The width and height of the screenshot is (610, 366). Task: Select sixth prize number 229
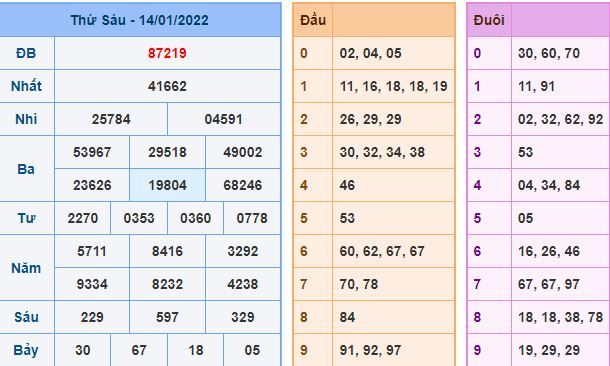92,318
